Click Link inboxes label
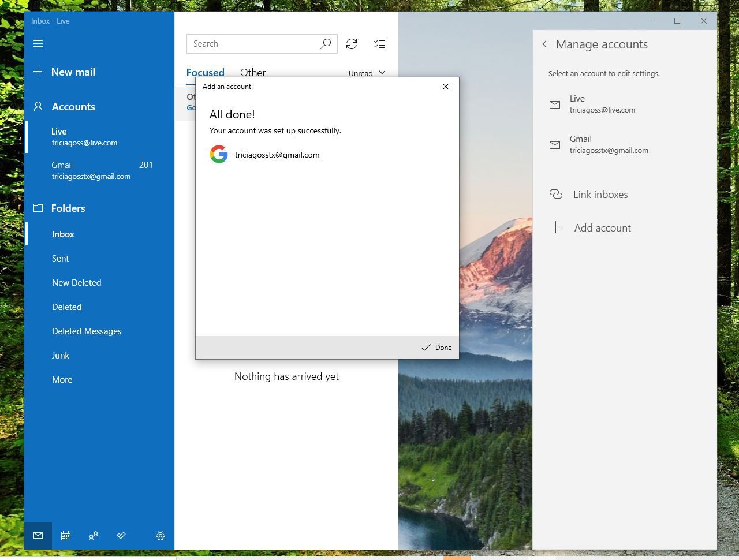The height and width of the screenshot is (560, 739). coord(600,195)
